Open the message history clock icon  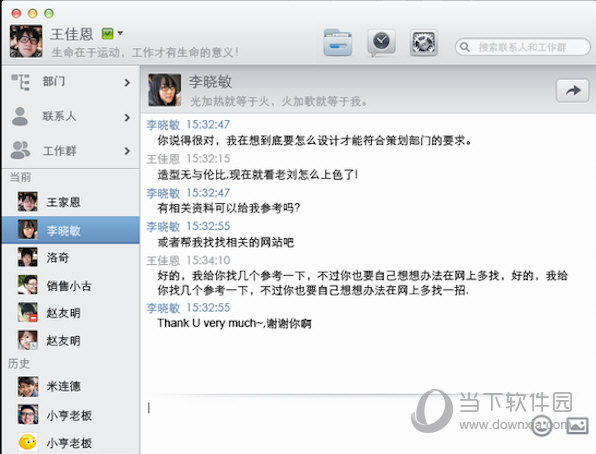coord(381,43)
